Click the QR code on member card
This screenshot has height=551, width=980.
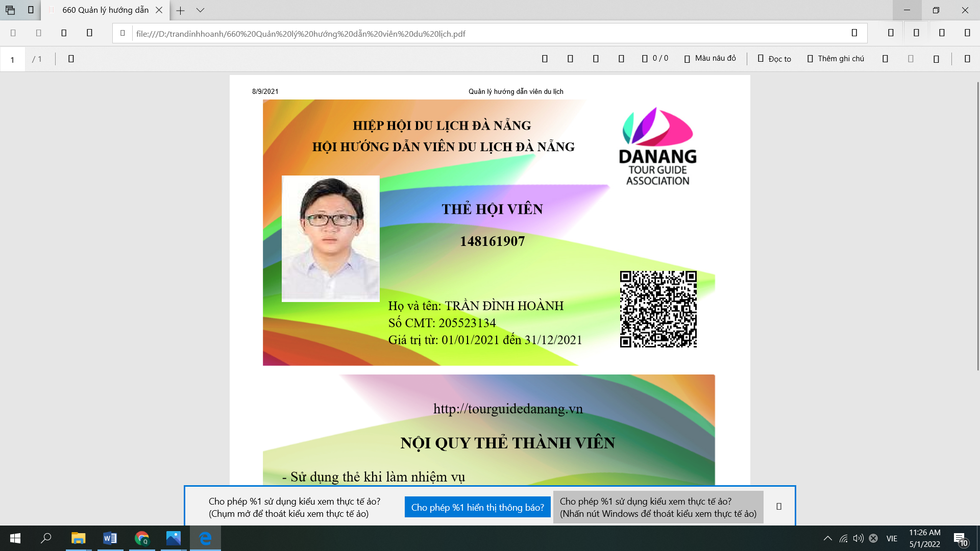(658, 309)
